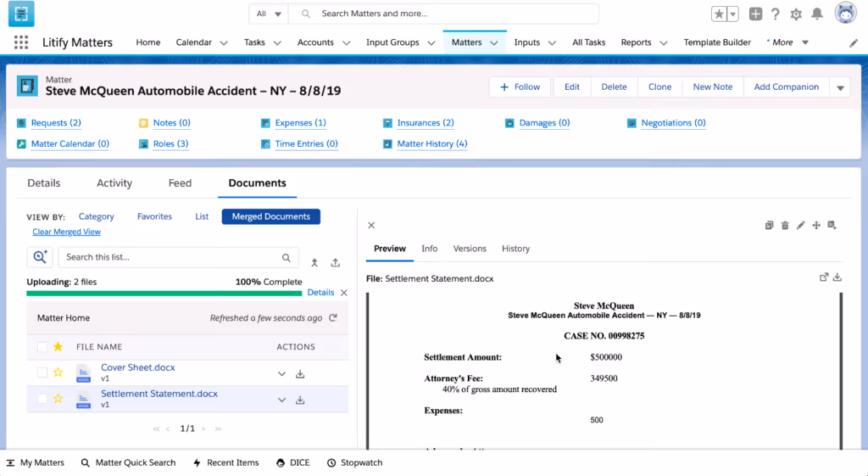Open the Clear Merged View link
This screenshot has width=868, height=476.
pyautogui.click(x=66, y=232)
